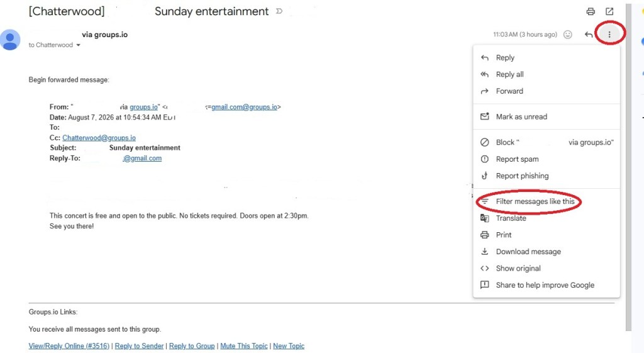Add an emoji reaction to the message
The width and height of the screenshot is (644, 353).
click(568, 35)
